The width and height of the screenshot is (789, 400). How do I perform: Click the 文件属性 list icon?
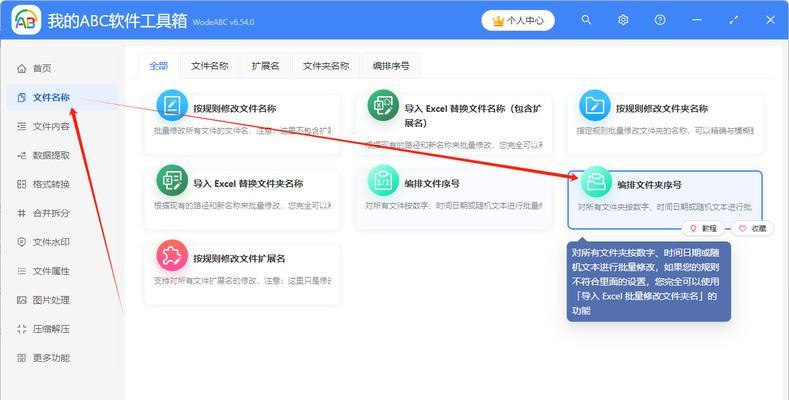coord(22,271)
